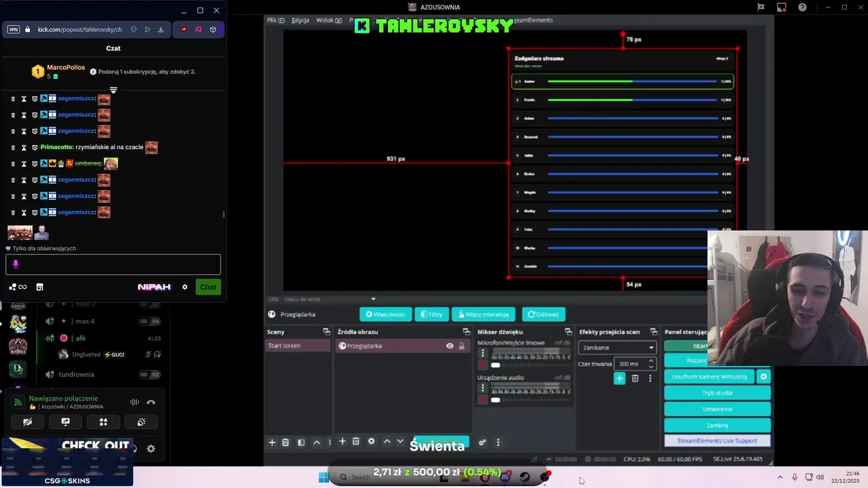Focus the Kick chat message input
This screenshot has height=488, width=868.
click(x=113, y=264)
